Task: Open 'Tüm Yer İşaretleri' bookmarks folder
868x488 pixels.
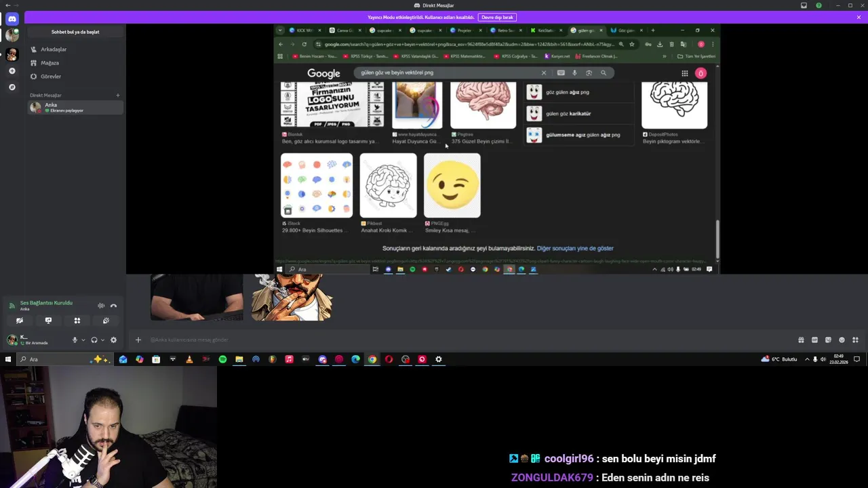Action: pos(696,56)
